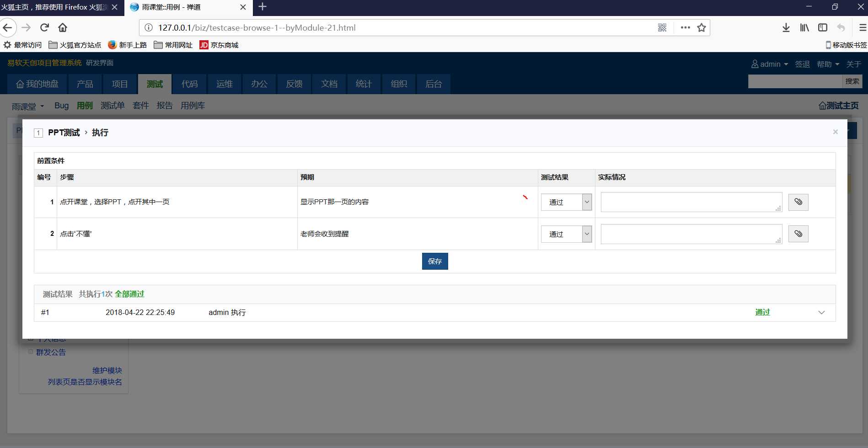Bookmark this page with star icon

(701, 27)
